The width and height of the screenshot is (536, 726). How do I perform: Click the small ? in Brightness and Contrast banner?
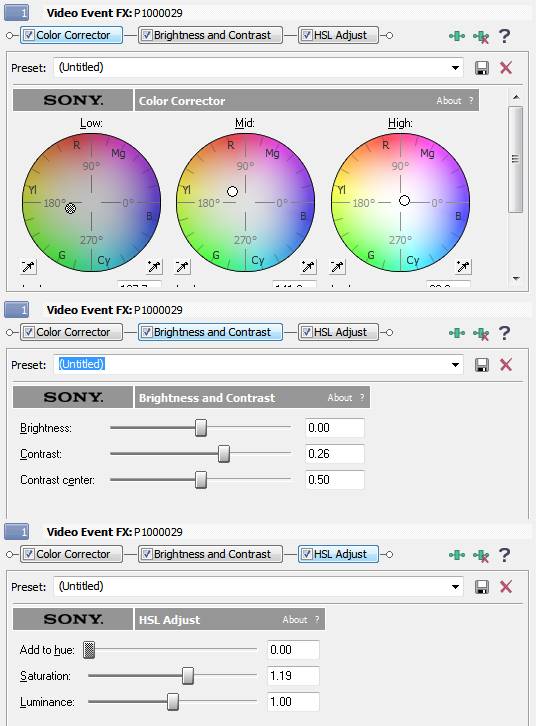362,398
